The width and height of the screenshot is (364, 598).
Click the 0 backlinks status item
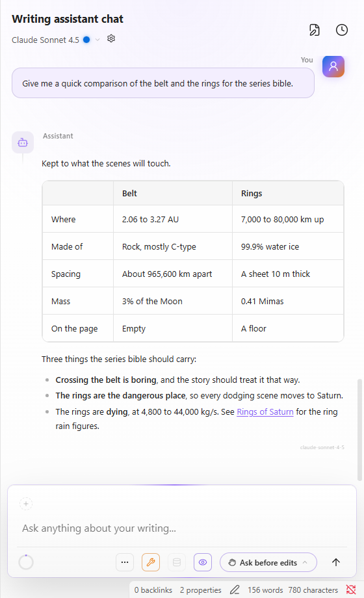(153, 590)
